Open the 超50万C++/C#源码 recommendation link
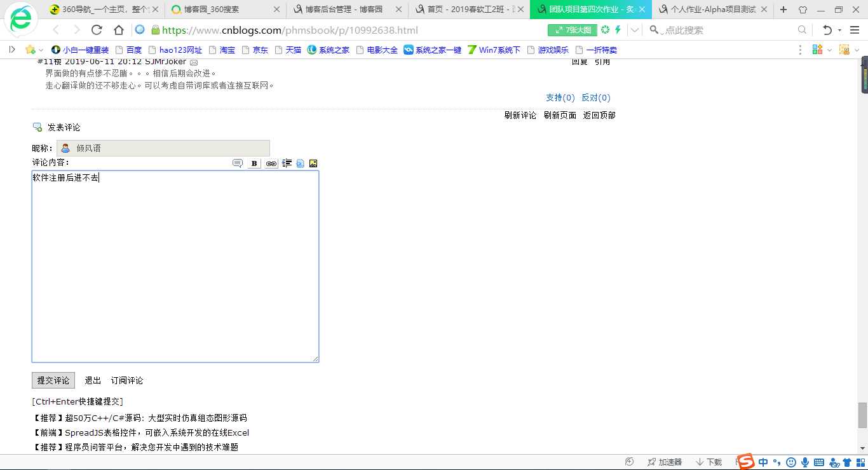Screen dimensions: 868x470 point(156,418)
